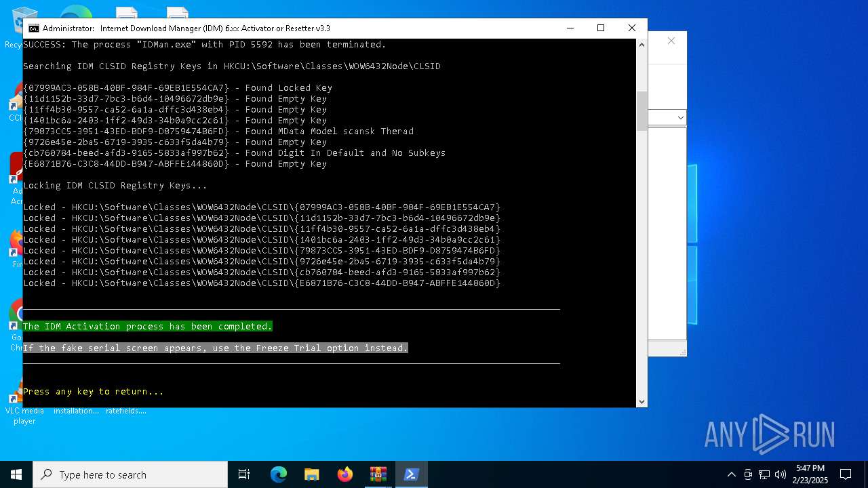Close the background window behind the console
This screenshot has height=488, width=868.
(671, 41)
